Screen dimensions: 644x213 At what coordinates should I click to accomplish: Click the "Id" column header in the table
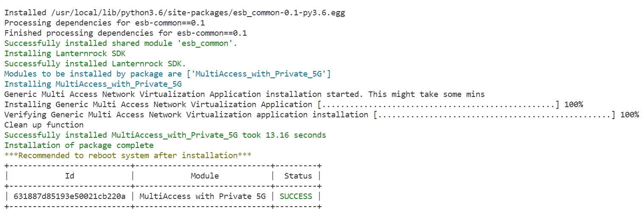point(70,176)
